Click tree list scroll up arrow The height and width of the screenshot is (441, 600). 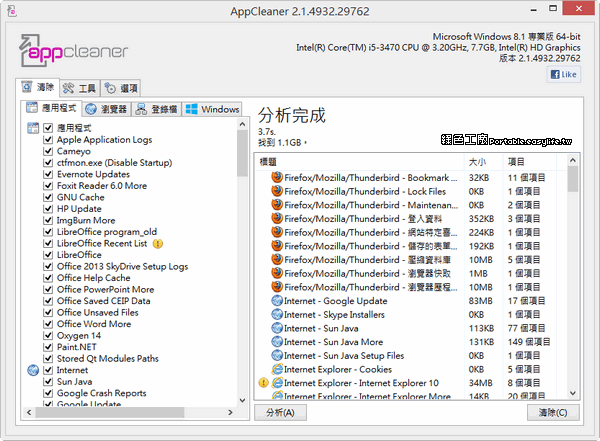tap(242, 124)
